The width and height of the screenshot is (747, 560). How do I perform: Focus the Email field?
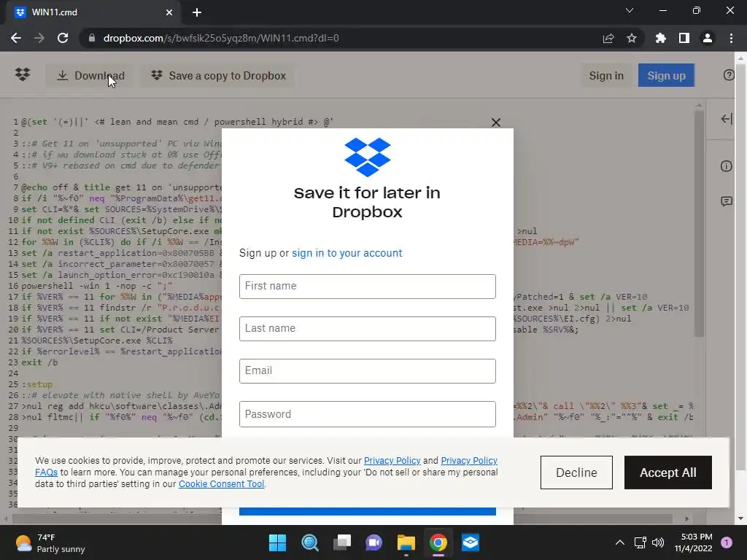(368, 371)
